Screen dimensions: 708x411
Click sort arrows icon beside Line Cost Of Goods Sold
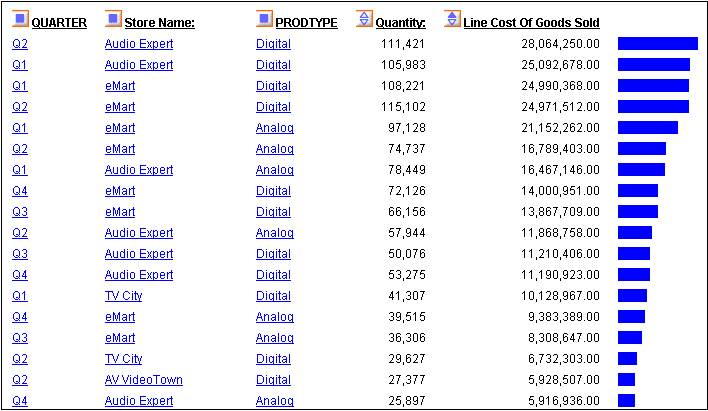pyautogui.click(x=452, y=20)
